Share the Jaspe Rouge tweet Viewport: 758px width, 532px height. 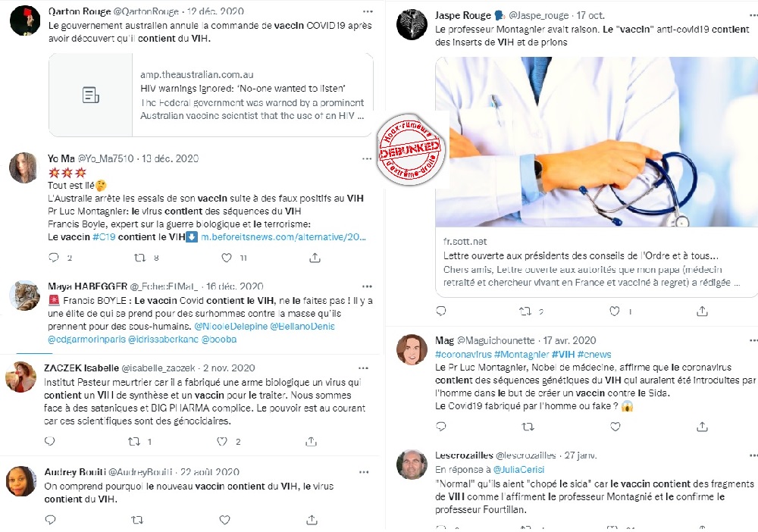pos(702,311)
